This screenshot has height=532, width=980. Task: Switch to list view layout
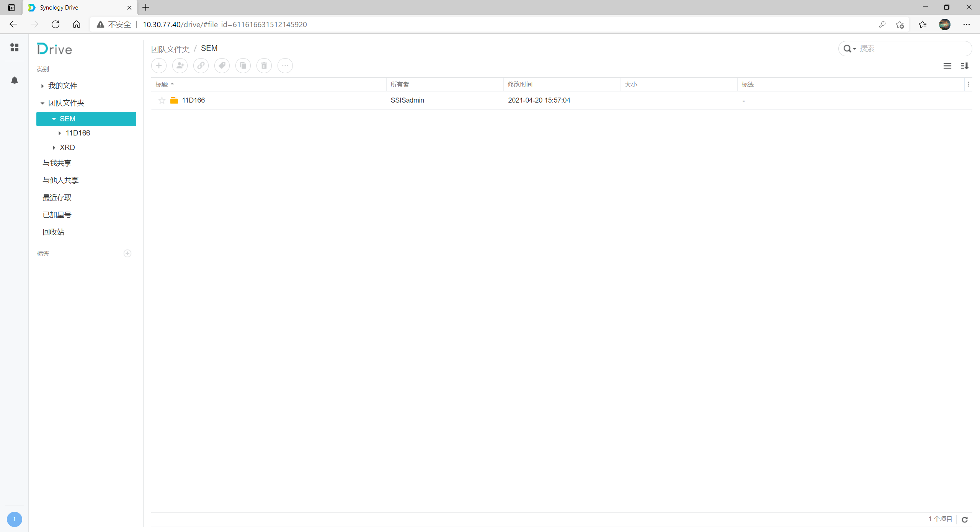947,66
